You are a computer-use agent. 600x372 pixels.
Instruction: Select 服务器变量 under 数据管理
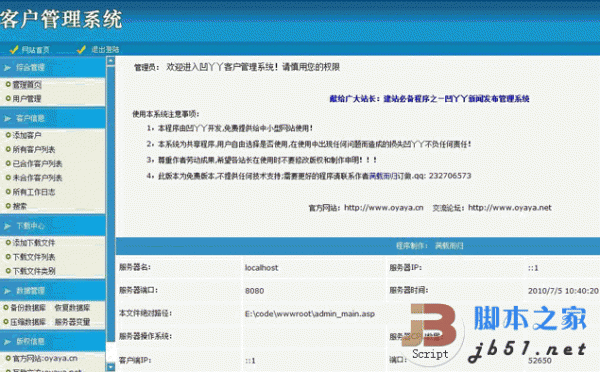(x=72, y=322)
